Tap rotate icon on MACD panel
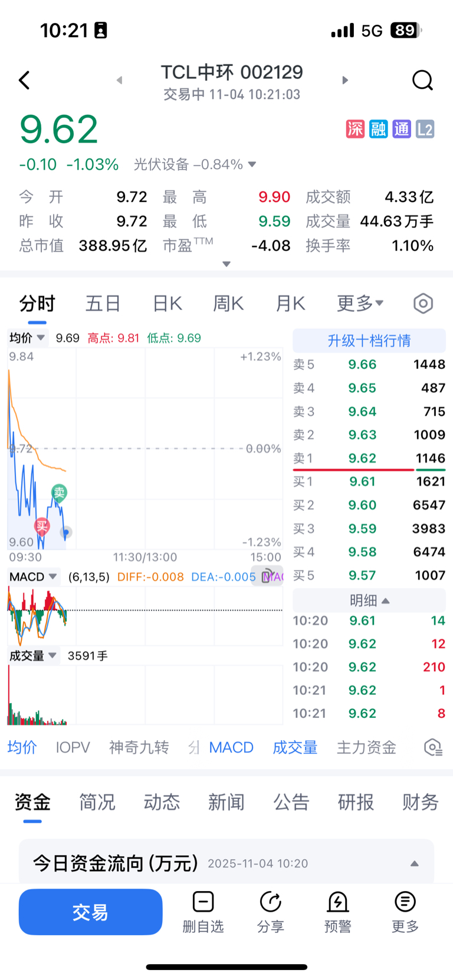The width and height of the screenshot is (453, 980). tap(268, 576)
